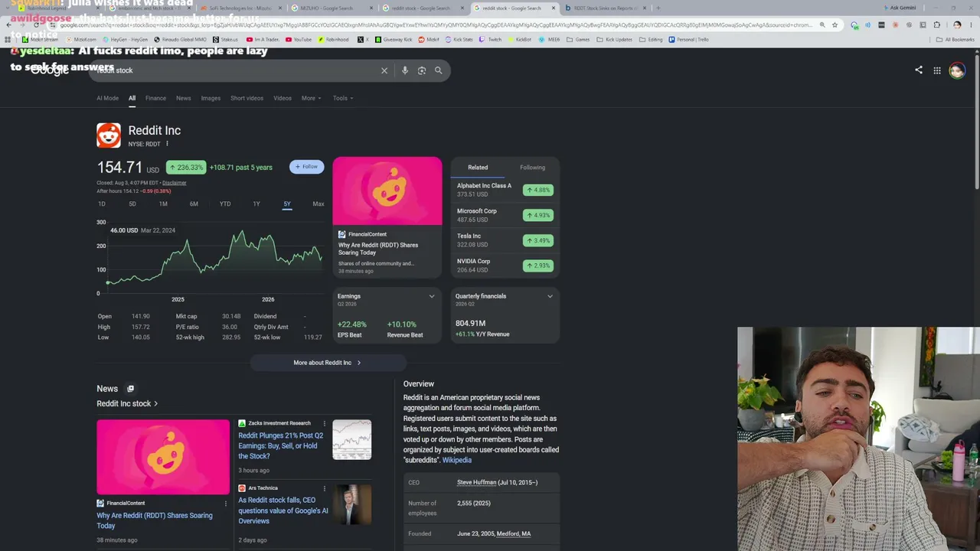This screenshot has width=980, height=551.
Task: Open the YouTube bookmark
Action: [x=299, y=40]
